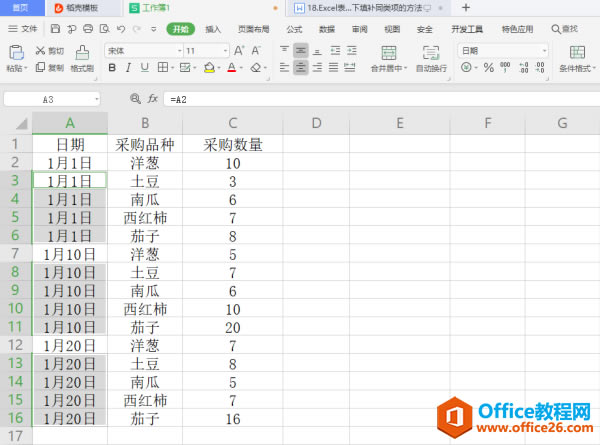Viewport: 600px width, 445px height.
Task: Click the Cut (剪切) scissors icon
Action: click(40, 51)
